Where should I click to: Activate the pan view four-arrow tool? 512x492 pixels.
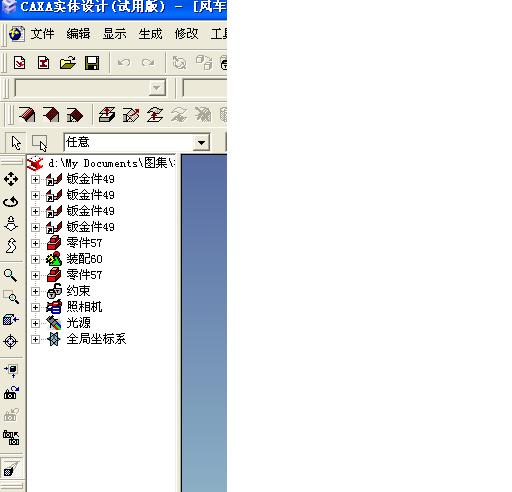11,179
